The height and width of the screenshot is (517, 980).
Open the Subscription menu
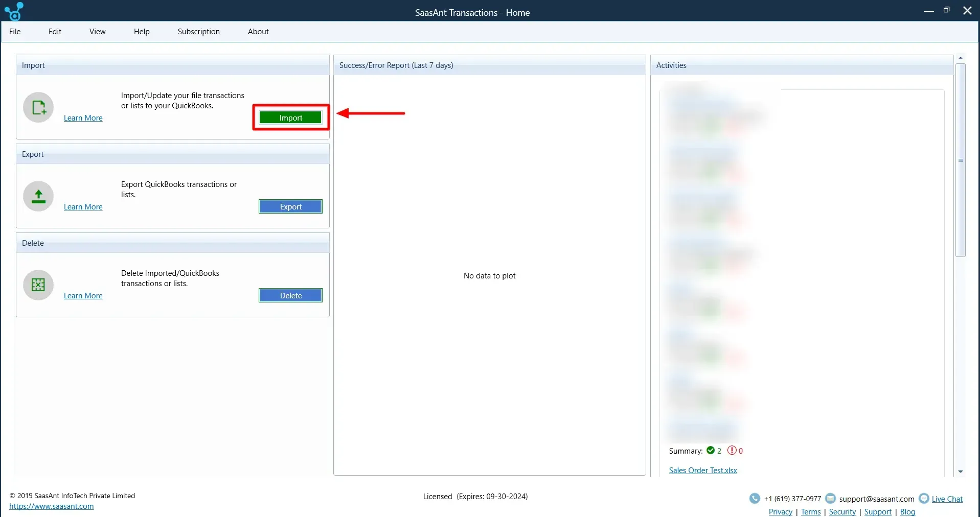pyautogui.click(x=199, y=32)
